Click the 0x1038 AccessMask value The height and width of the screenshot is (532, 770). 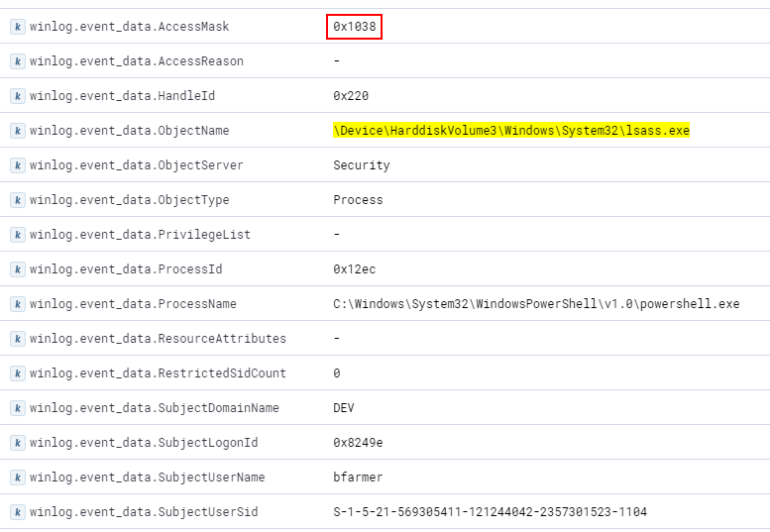354,27
